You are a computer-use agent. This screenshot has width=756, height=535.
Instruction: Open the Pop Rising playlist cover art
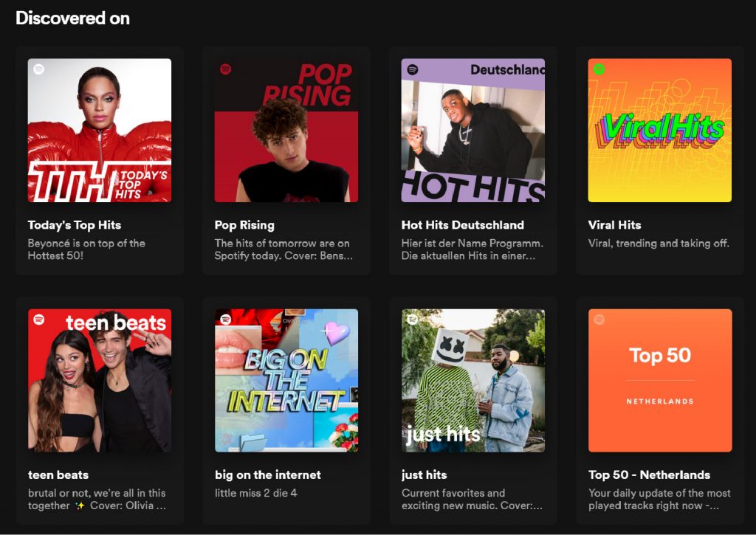(286, 131)
